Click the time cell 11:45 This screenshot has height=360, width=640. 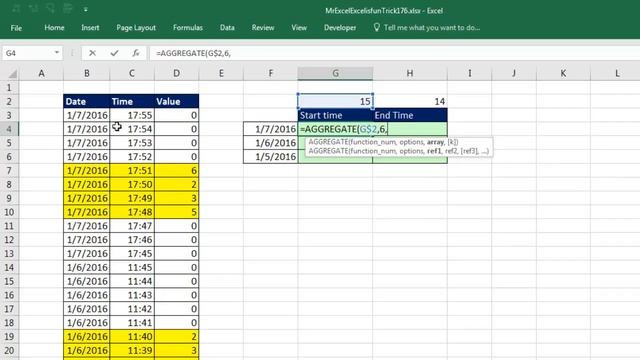(x=132, y=267)
